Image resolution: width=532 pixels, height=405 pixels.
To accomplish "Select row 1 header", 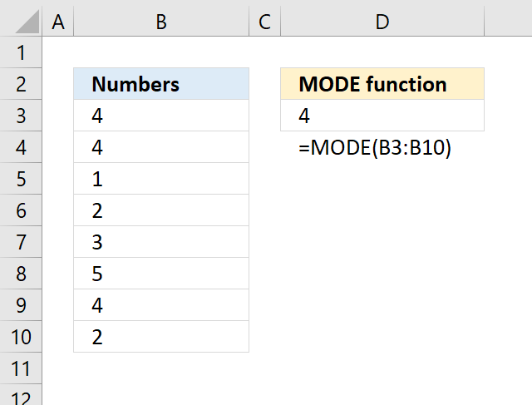I will click(21, 52).
